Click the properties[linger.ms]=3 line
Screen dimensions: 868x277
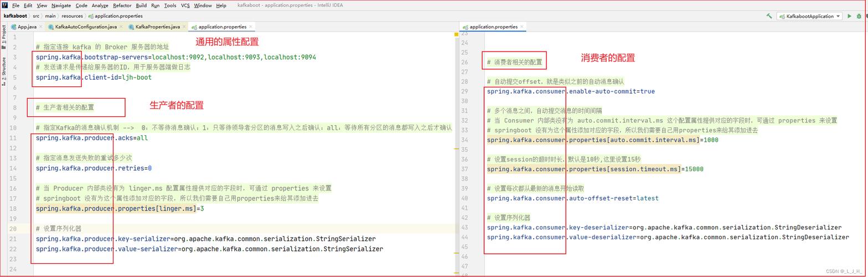120,209
